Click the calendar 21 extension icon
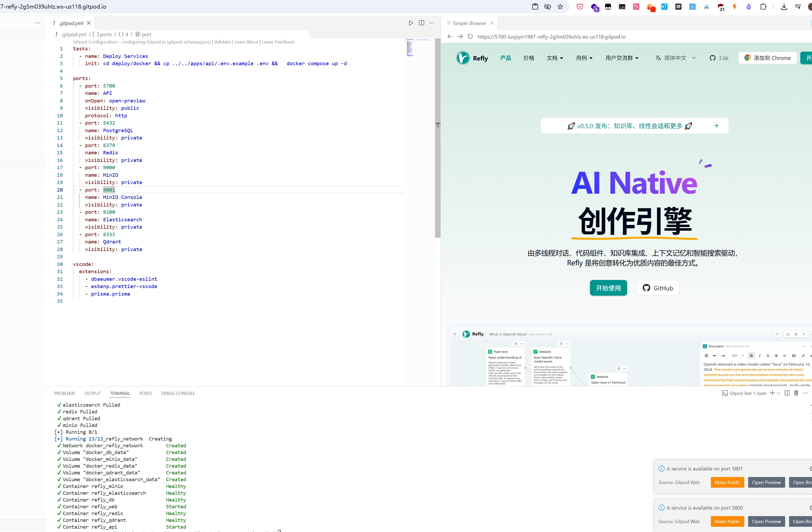812x532 pixels. click(x=721, y=7)
